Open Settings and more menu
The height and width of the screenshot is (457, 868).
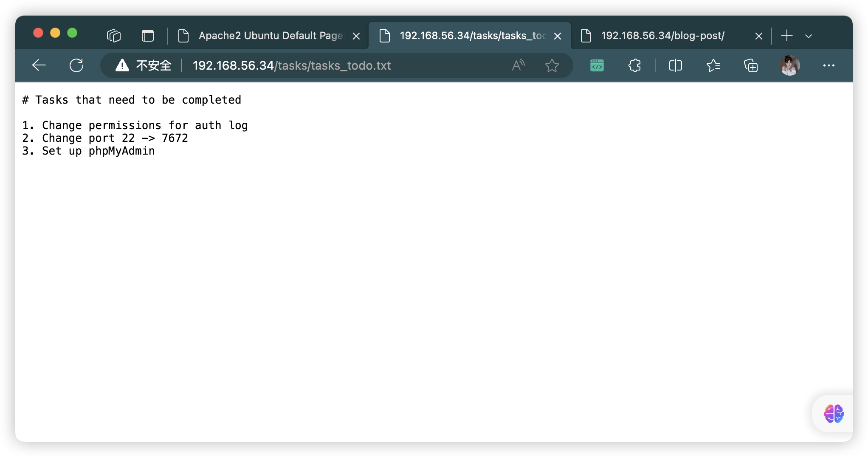pos(829,65)
